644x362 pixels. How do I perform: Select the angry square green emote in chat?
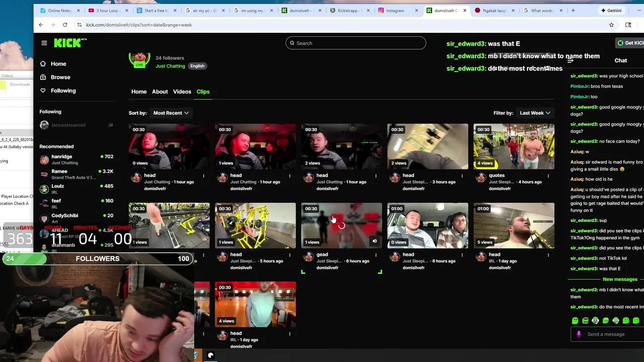click(585, 320)
